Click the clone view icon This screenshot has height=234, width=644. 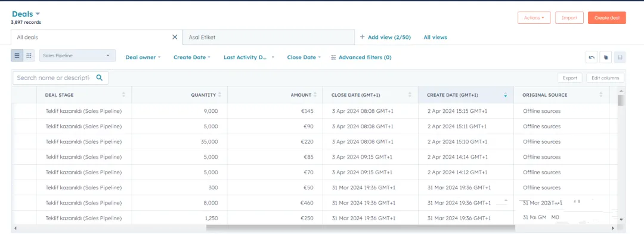(606, 57)
